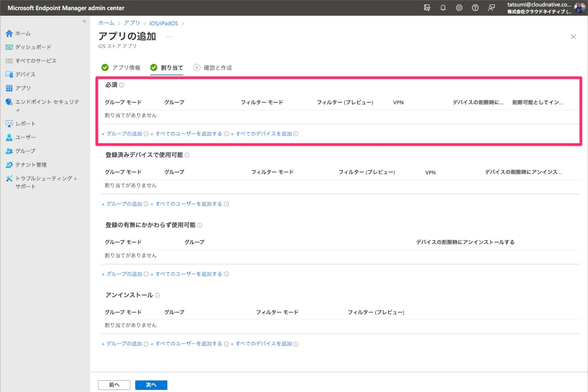Viewport: 588px width, 392px height.
Task: Click the 次へ button
Action: click(x=151, y=385)
